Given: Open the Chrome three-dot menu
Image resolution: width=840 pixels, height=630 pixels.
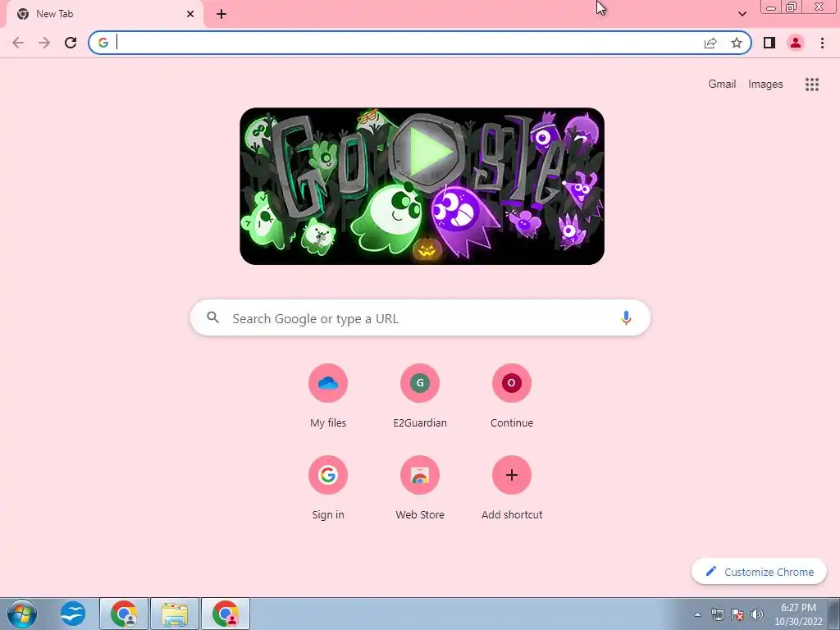Looking at the screenshot, I should click(822, 43).
